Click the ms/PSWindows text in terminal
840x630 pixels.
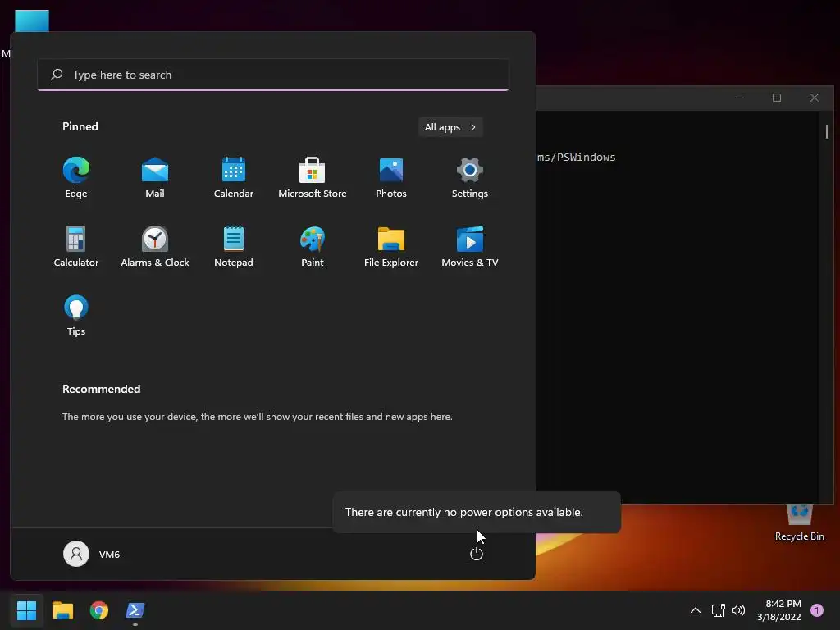(577, 157)
